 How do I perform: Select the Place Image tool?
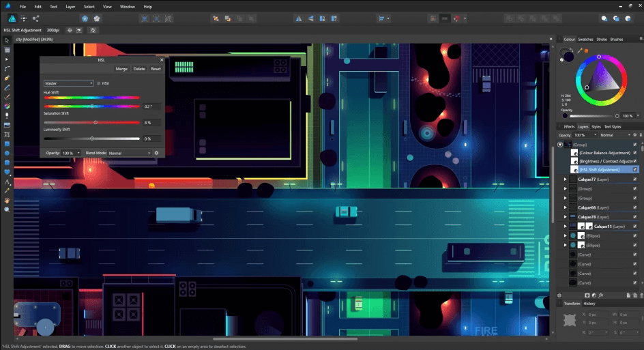7,125
